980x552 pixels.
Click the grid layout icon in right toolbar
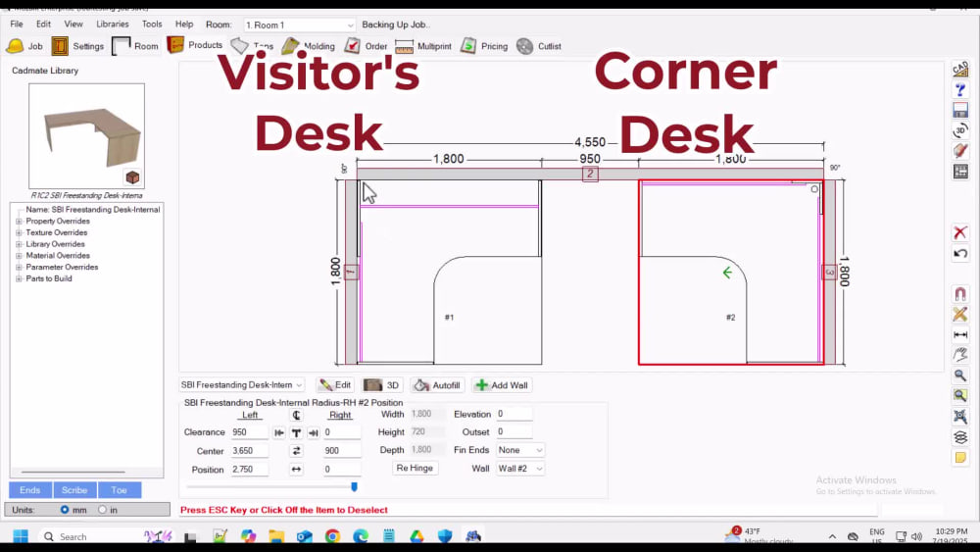pyautogui.click(x=960, y=172)
